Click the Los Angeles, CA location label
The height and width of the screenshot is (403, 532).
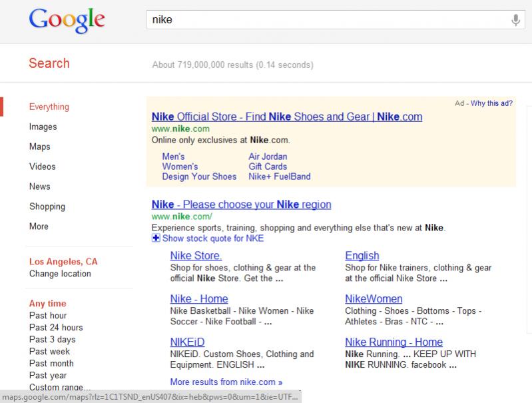click(x=63, y=261)
